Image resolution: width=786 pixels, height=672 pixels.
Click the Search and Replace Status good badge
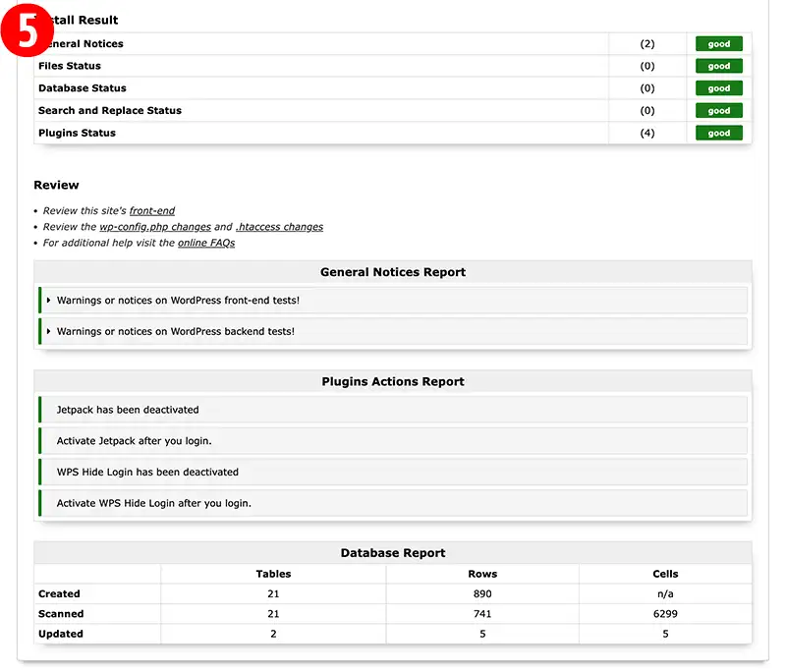coord(718,110)
